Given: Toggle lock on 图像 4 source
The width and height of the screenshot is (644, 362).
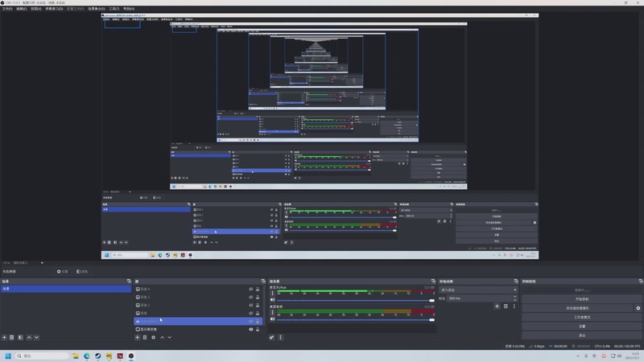Looking at the screenshot, I should pos(258,289).
